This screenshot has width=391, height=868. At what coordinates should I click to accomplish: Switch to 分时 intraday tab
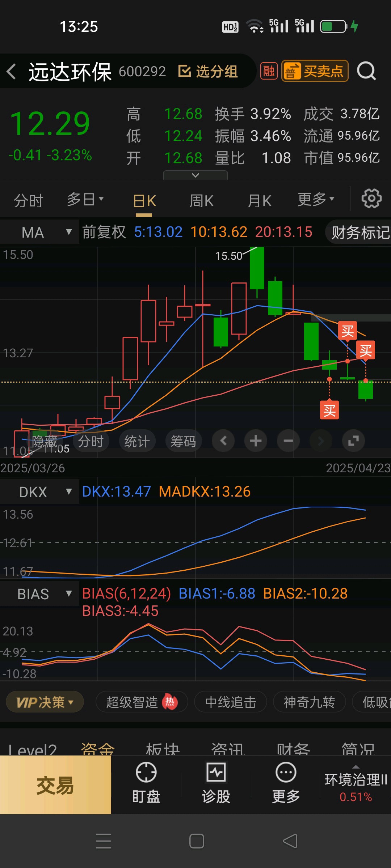(x=29, y=200)
